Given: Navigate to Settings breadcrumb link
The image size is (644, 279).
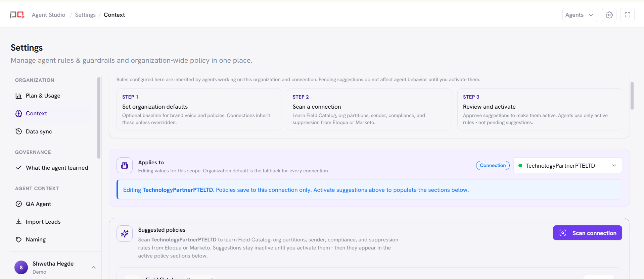Looking at the screenshot, I should [85, 15].
